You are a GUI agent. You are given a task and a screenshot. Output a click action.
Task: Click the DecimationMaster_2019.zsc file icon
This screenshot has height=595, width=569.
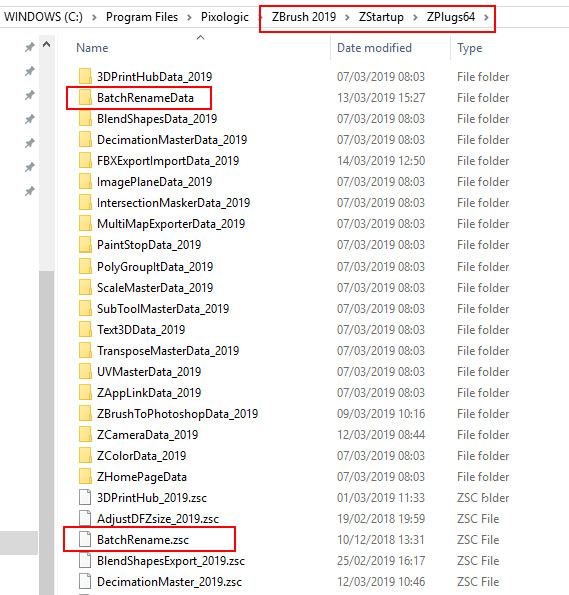click(x=85, y=581)
